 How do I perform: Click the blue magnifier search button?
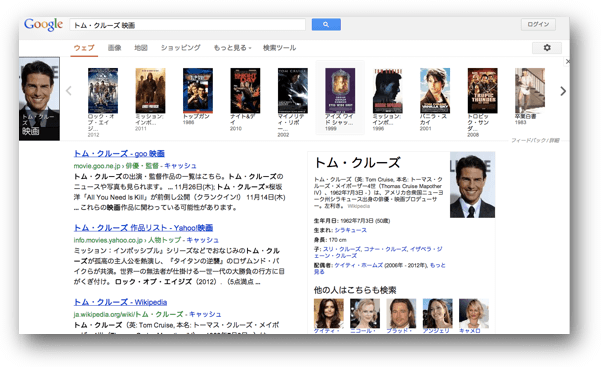tap(326, 25)
